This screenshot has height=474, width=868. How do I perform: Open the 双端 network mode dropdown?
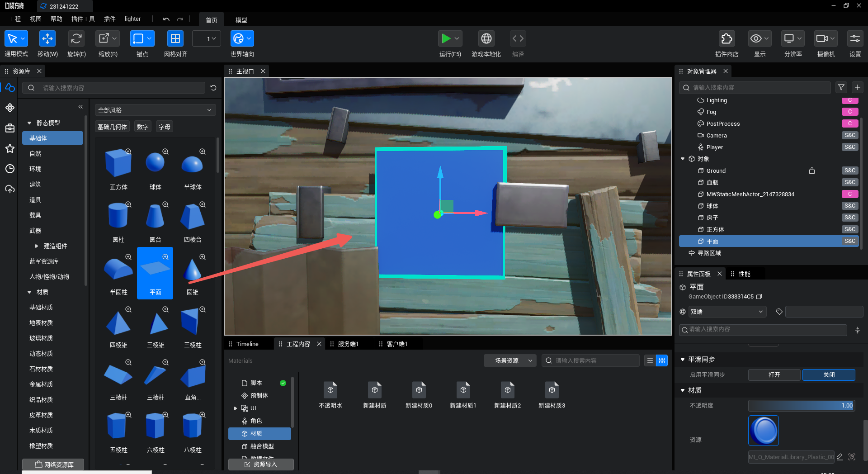(x=727, y=312)
